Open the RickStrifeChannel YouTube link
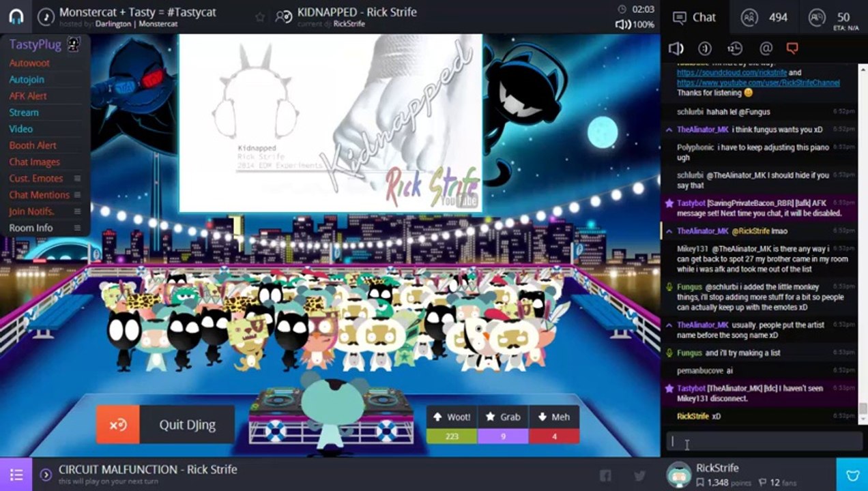The image size is (868, 491). tap(758, 83)
